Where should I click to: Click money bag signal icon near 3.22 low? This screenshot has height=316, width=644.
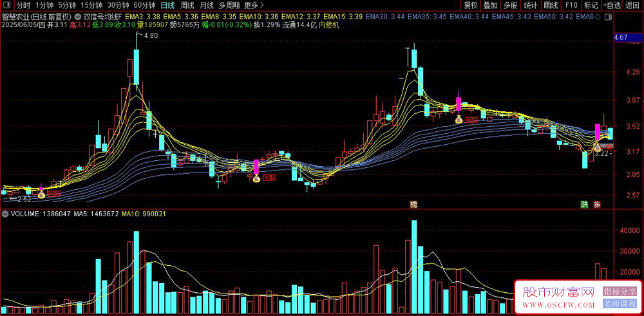(x=598, y=147)
